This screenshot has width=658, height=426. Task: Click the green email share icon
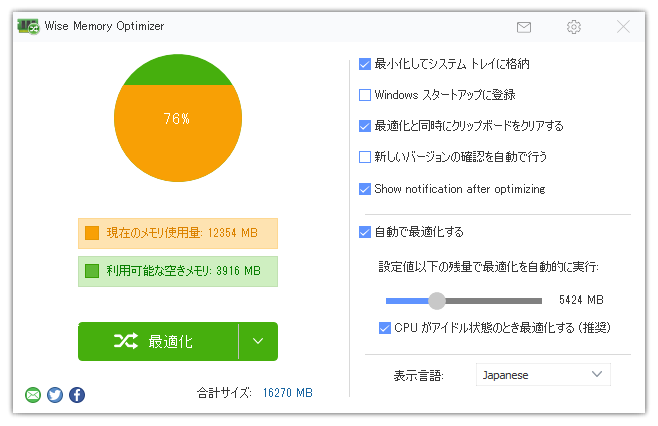33,395
